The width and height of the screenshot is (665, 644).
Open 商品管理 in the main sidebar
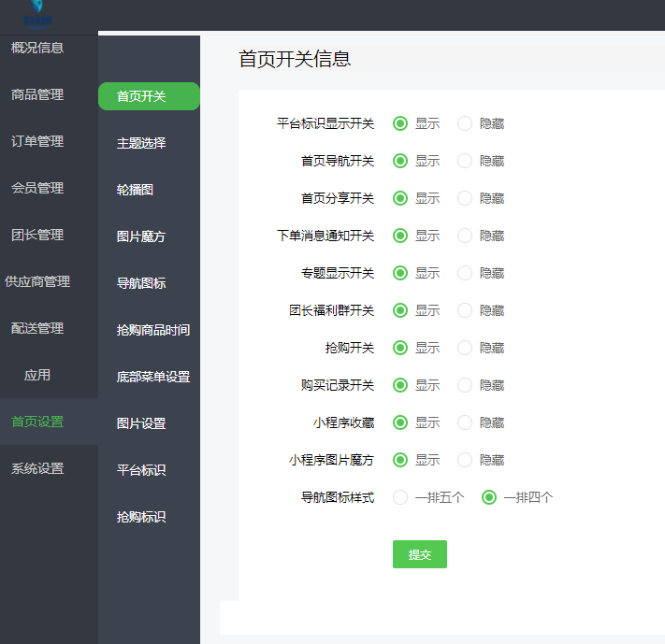[37, 94]
